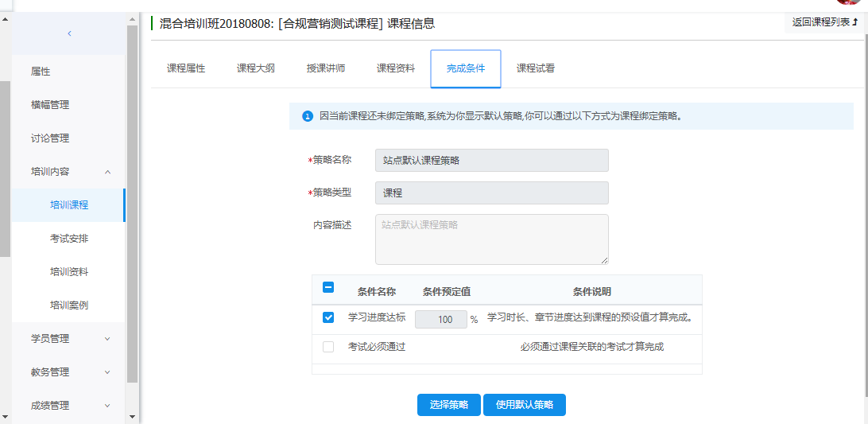The width and height of the screenshot is (868, 424).
Task: Enable the 考试必须通过 checkbox
Action: (328, 347)
